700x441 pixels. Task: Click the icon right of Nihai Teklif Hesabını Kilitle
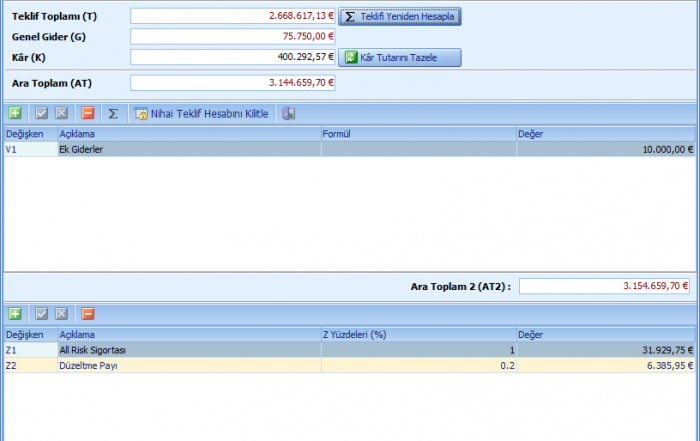(288, 114)
